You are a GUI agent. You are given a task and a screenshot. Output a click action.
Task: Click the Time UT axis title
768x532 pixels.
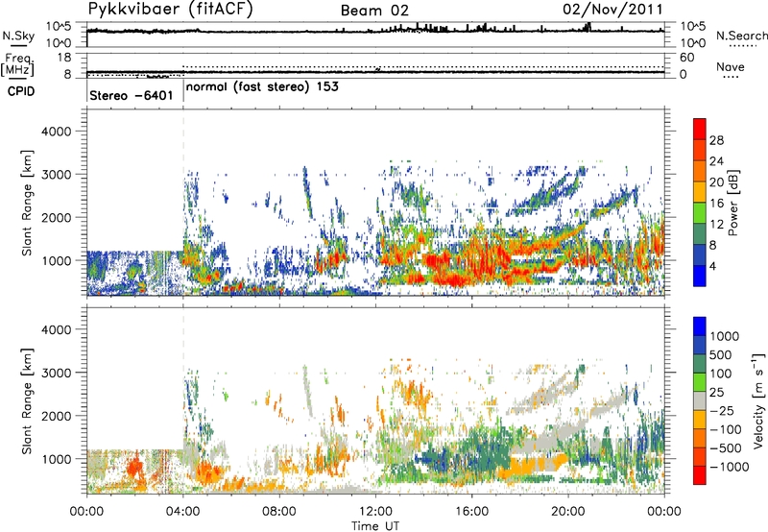click(x=375, y=526)
